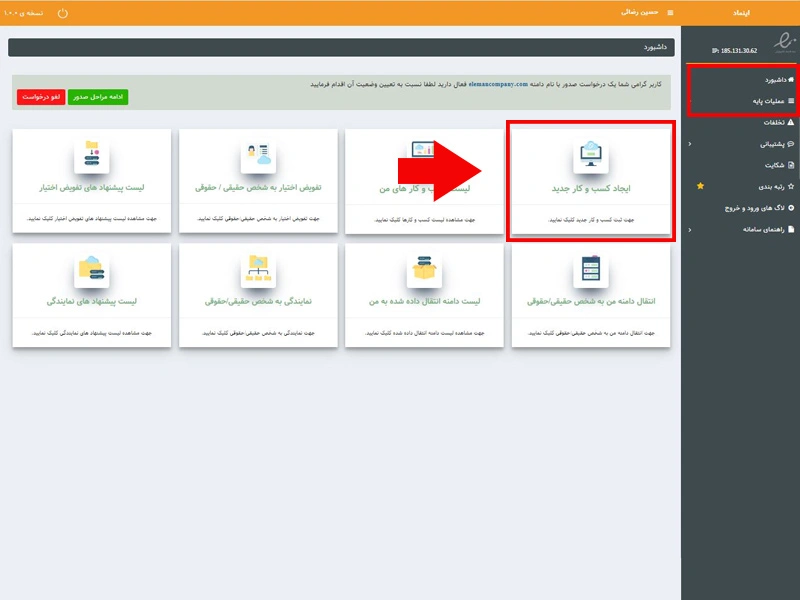Open انتقال دامنه من به شخص حقیقی/حقوقی title
The image size is (800, 600).
591,302
